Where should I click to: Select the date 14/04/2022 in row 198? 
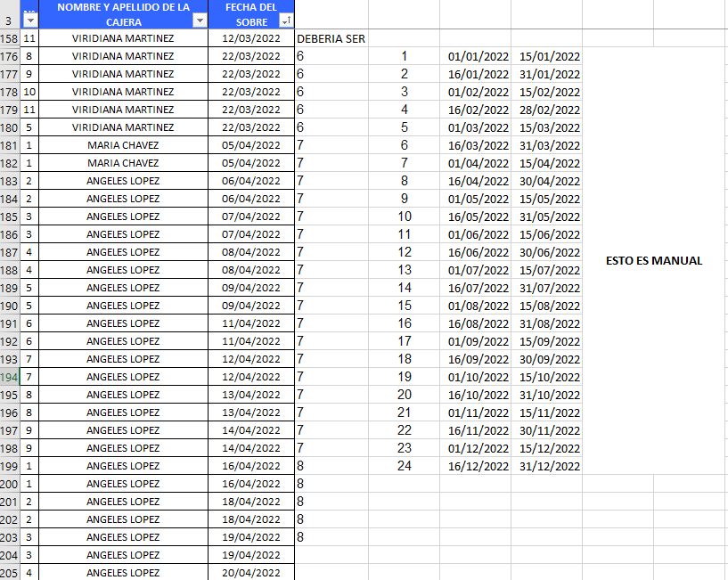pyautogui.click(x=251, y=448)
